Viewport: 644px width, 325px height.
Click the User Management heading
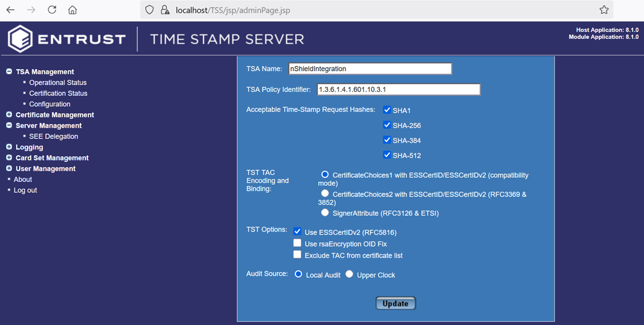[x=46, y=169]
